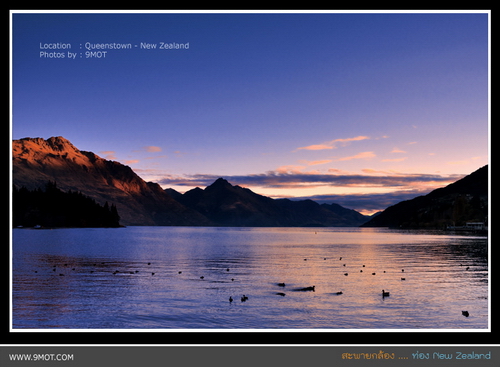Image resolution: width=500 pixels, height=367 pixels.
Task: Click the Thai 'New Zealand' title in footer
Action: click(x=416, y=356)
